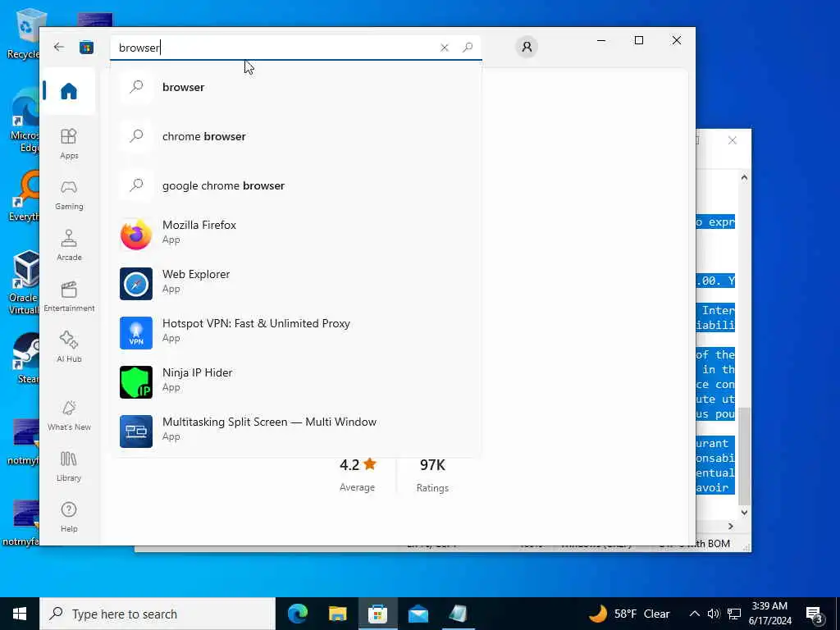Select the 'google chrome browser' suggestion
Viewport: 840px width, 630px height.
coord(295,186)
